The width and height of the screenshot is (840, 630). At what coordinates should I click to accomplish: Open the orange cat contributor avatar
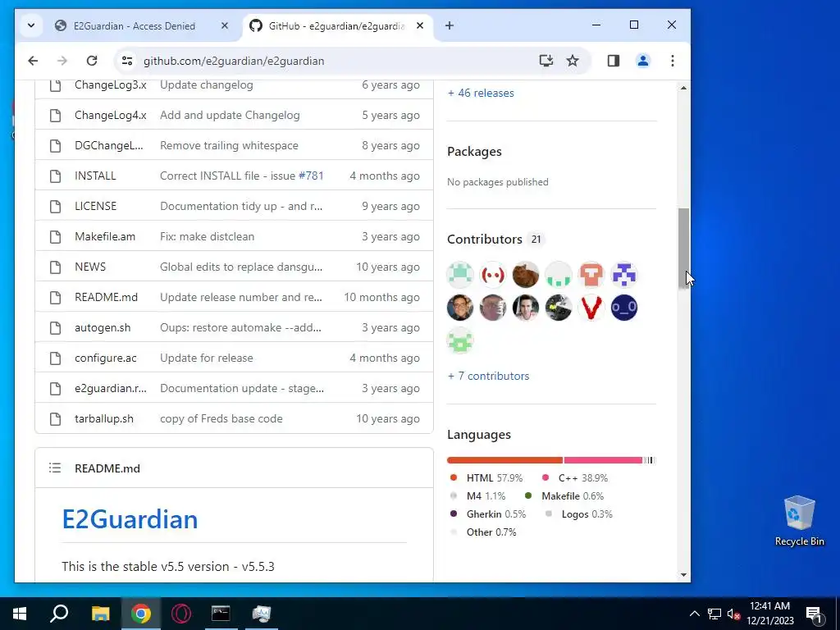tap(526, 275)
